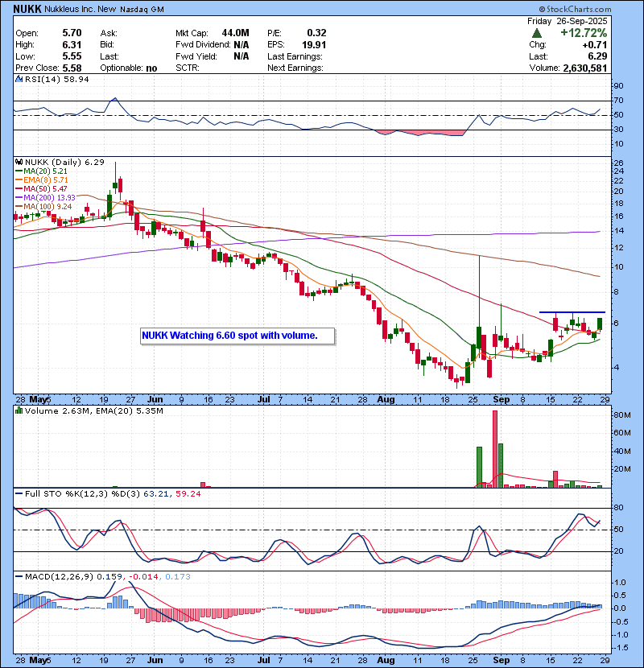644x668 pixels.
Task: Click the company name Nukkleus Inc. New
Action: pyautogui.click(x=80, y=9)
